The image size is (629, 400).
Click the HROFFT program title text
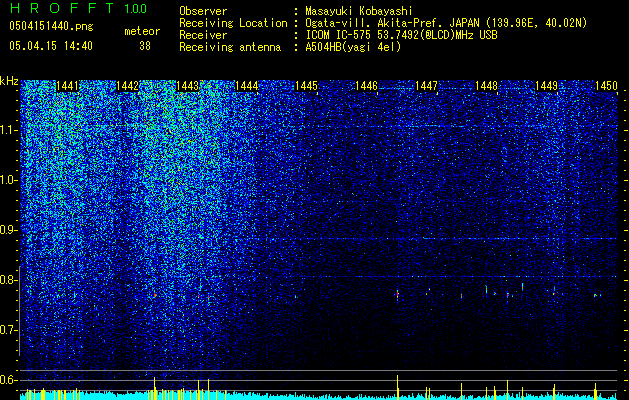(x=62, y=8)
